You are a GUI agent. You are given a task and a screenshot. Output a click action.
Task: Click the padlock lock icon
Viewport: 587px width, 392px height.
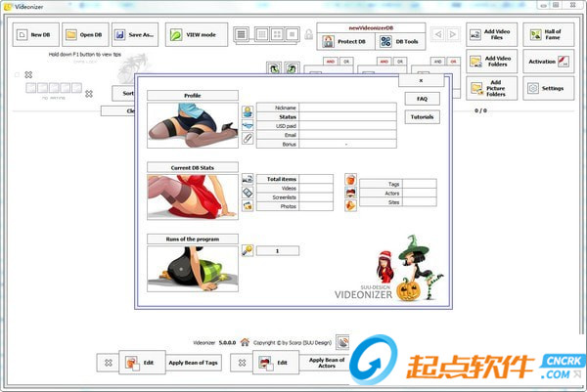point(308,35)
